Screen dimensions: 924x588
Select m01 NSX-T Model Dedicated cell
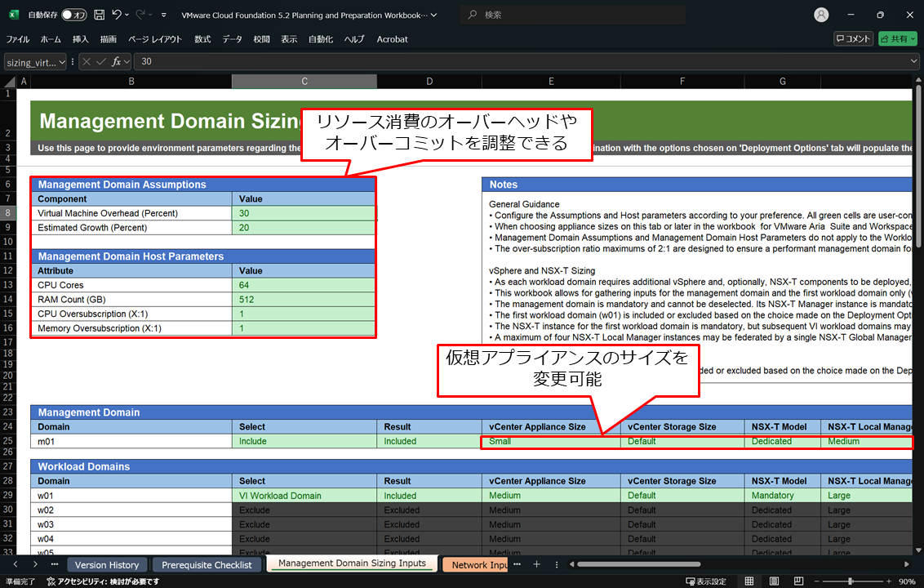(x=782, y=441)
